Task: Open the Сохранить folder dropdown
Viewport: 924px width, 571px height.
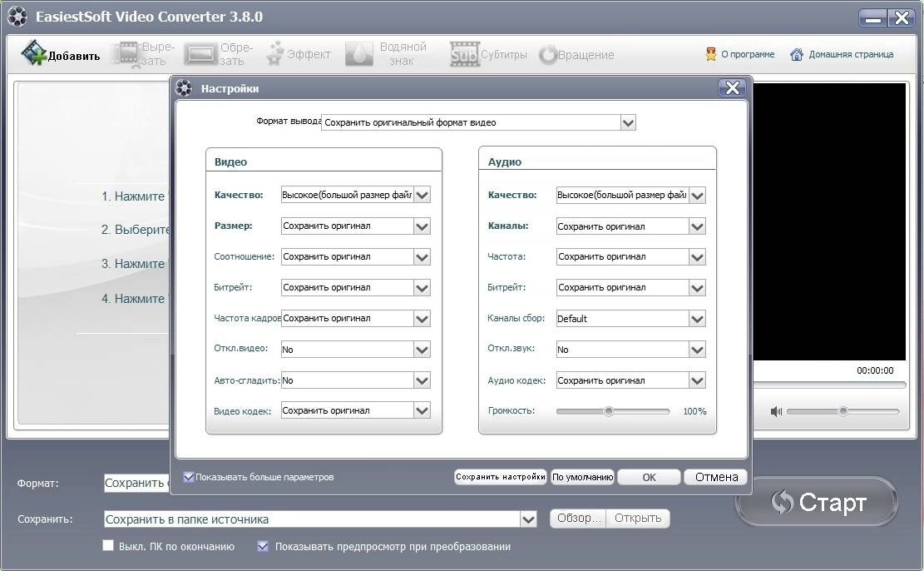Action: tap(528, 519)
